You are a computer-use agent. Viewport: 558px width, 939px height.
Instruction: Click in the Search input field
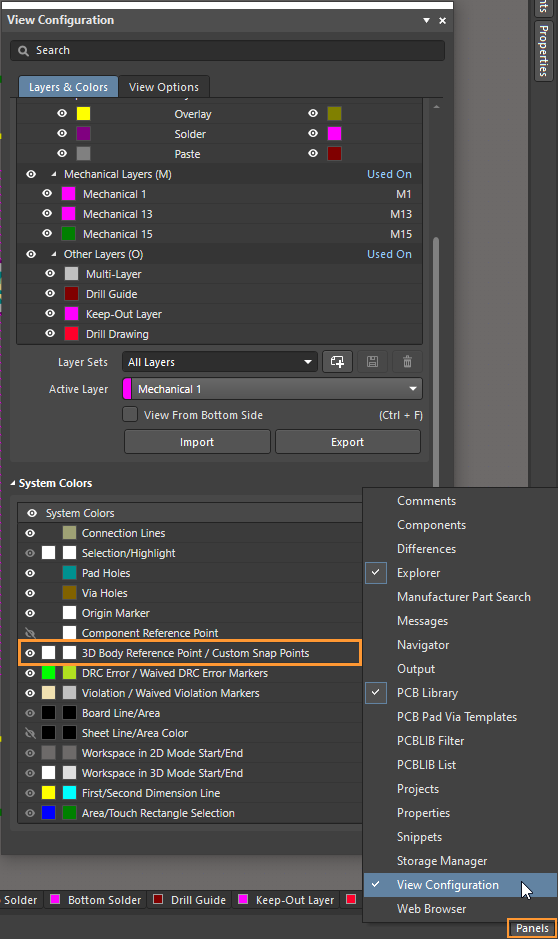tap(228, 50)
